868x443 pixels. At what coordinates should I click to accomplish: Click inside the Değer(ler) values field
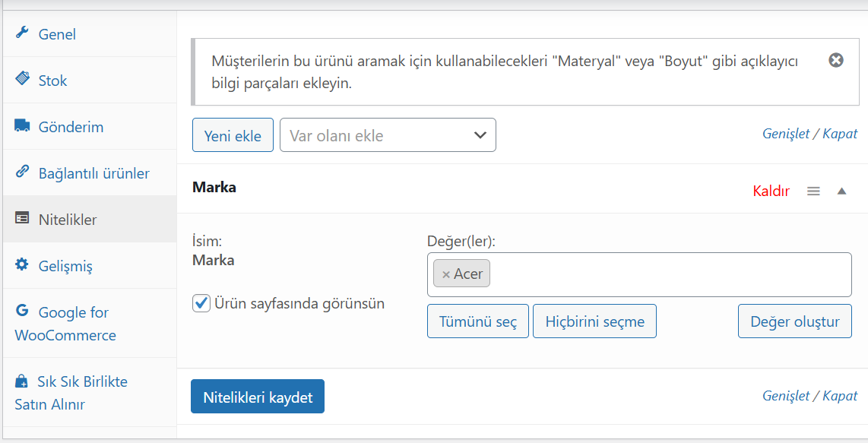639,274
